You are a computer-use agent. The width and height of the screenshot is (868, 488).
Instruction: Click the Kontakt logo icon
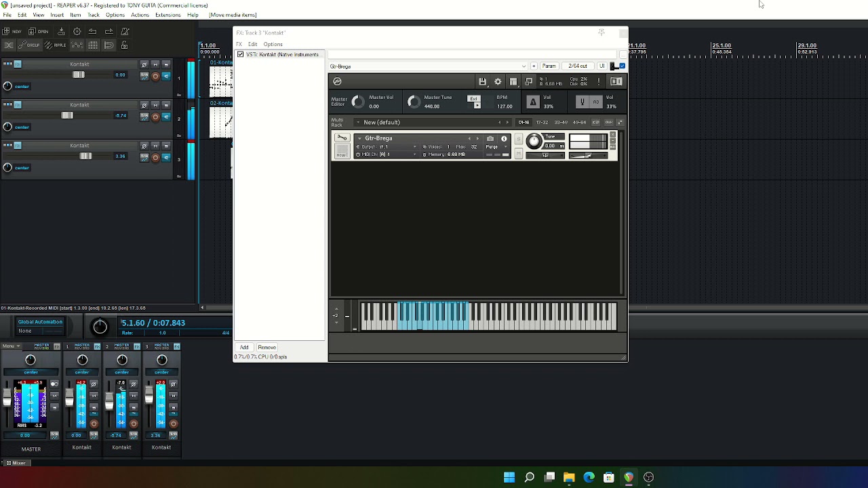[337, 81]
